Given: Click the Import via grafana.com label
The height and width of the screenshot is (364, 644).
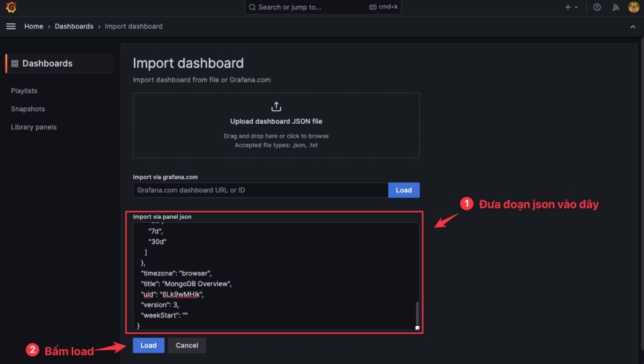Looking at the screenshot, I should pos(165,177).
